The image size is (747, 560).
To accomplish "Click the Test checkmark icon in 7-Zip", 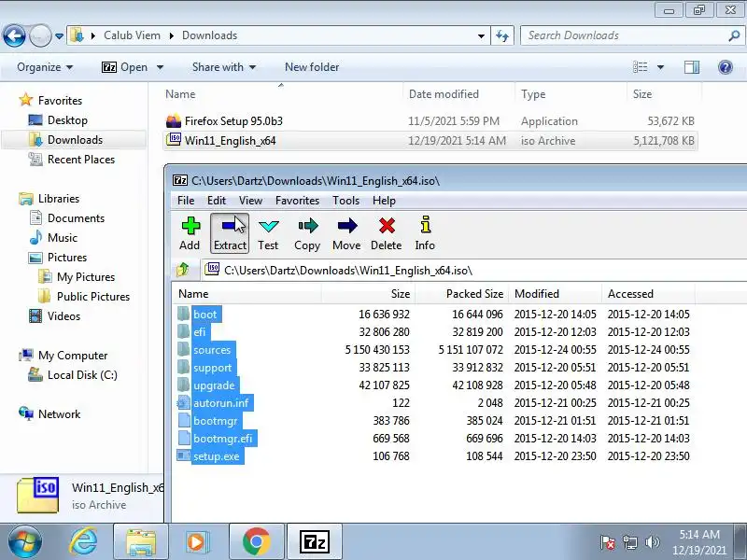I will [268, 226].
